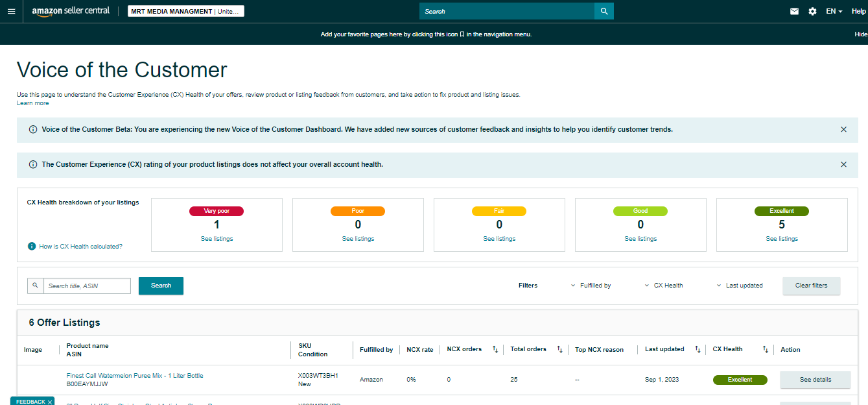Open the hamburger navigation menu
Viewport: 868px width, 405px height.
11,12
